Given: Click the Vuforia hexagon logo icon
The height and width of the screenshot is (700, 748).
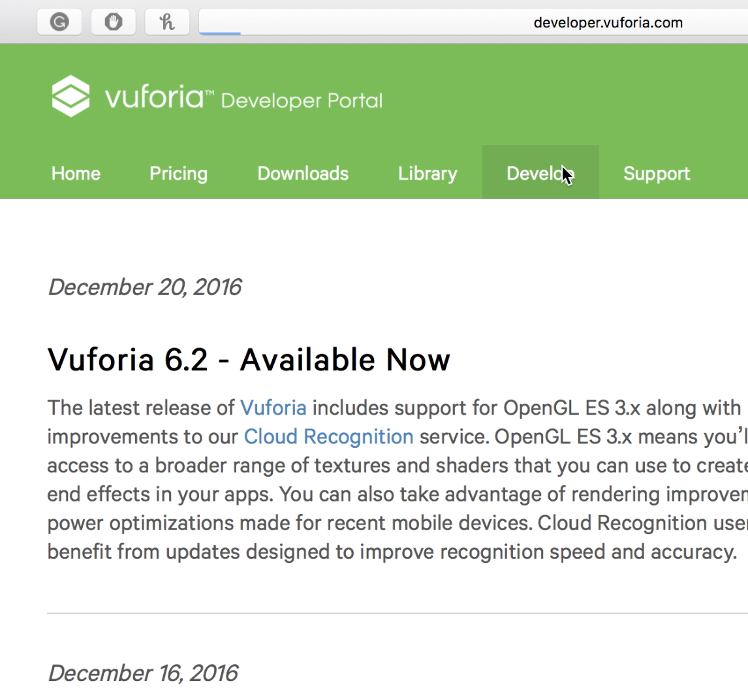Looking at the screenshot, I should (x=70, y=96).
